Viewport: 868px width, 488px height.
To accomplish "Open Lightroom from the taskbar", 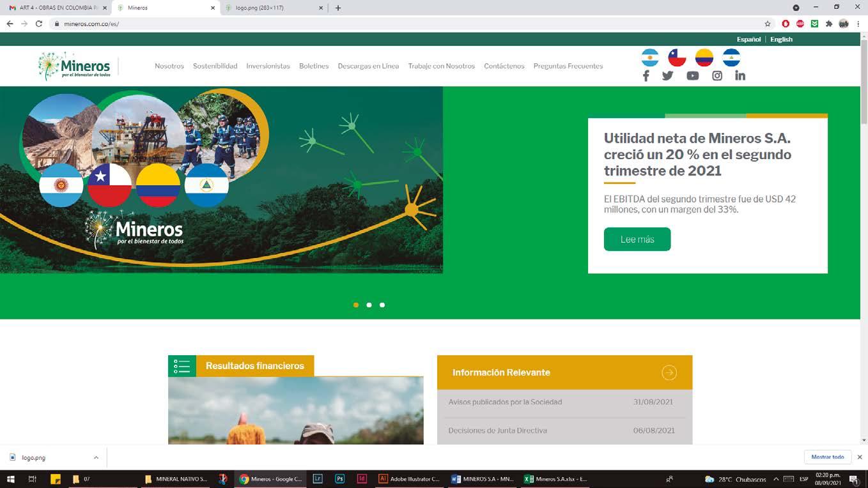I will [x=318, y=479].
